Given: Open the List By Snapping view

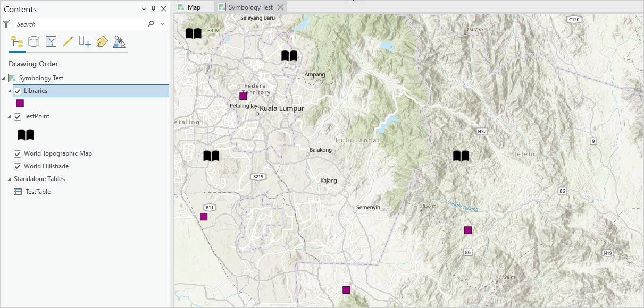Looking at the screenshot, I should [x=84, y=41].
